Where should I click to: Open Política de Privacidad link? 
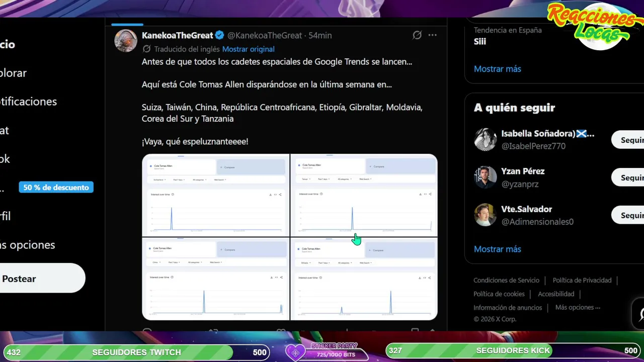pyautogui.click(x=582, y=280)
